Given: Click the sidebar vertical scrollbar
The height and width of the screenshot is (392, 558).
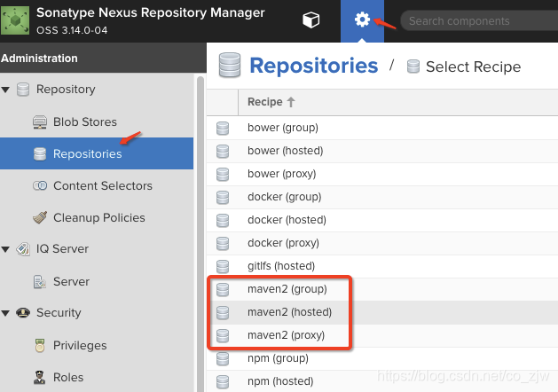Looking at the screenshot, I should (x=200, y=233).
